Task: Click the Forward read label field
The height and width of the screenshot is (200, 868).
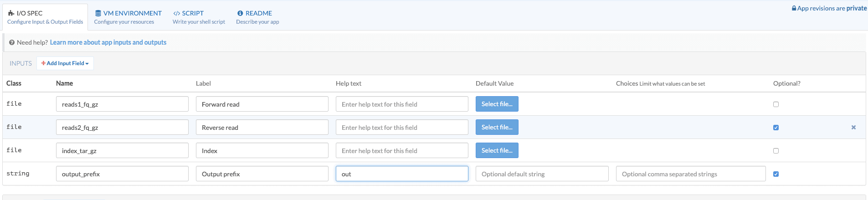Action: [x=262, y=104]
